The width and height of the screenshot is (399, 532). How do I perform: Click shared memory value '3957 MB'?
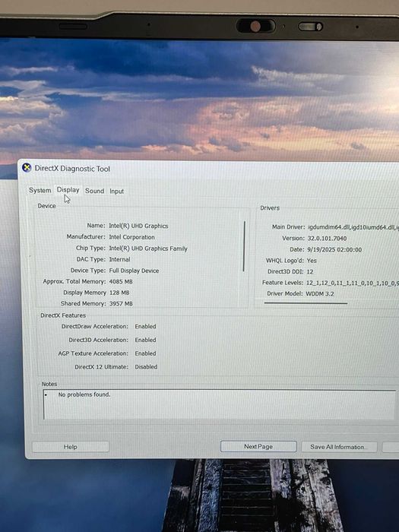point(121,304)
